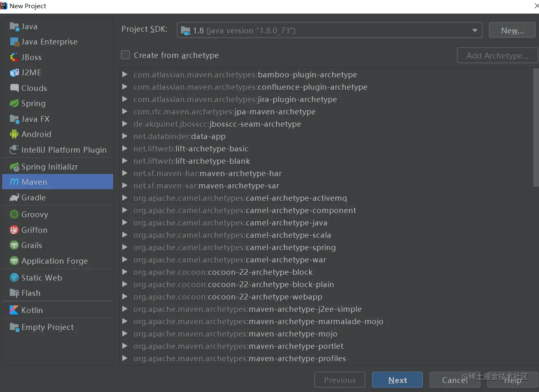Viewport: 539px width, 392px height.
Task: Click the J2ME icon
Action: [14, 73]
